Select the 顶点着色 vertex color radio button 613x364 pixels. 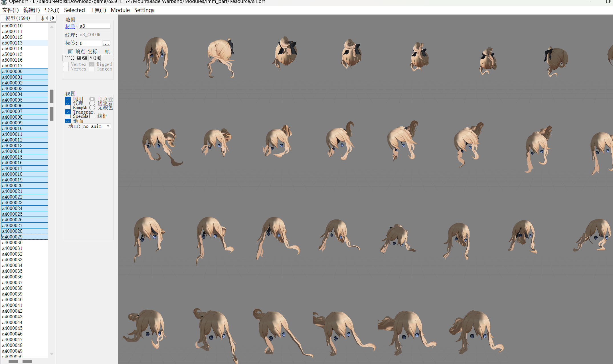pyautogui.click(x=92, y=99)
